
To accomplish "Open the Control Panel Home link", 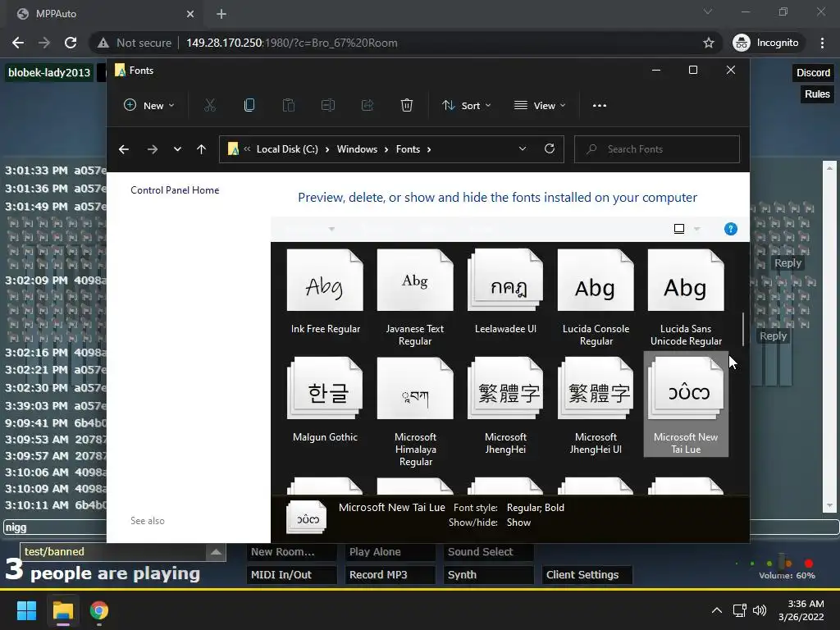I will click(175, 190).
